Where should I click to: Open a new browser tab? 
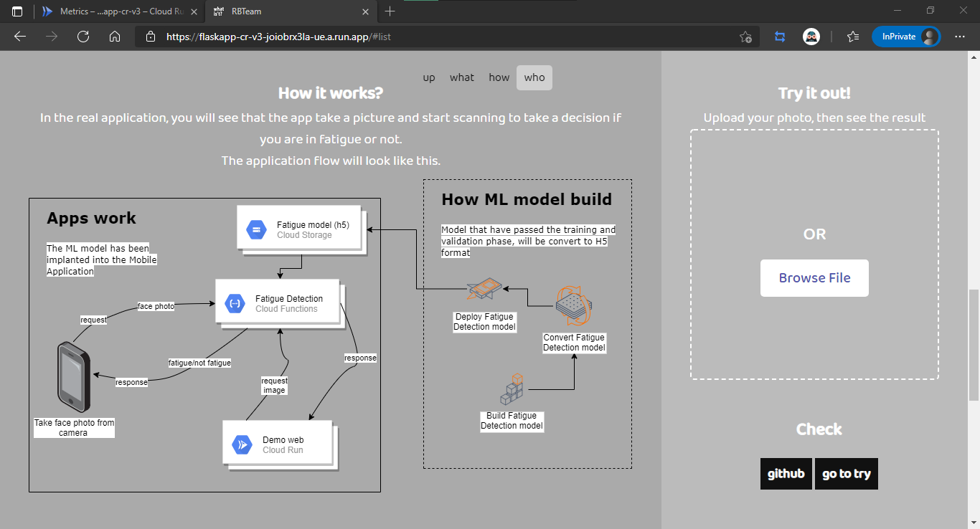pos(390,11)
